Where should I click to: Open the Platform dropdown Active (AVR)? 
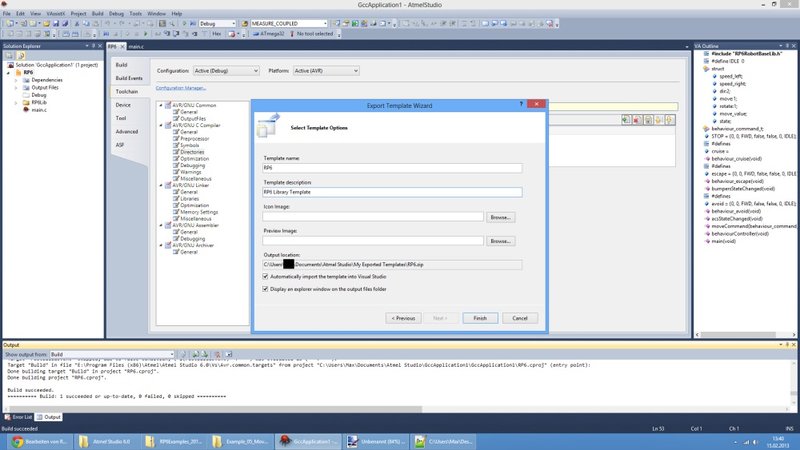pos(330,71)
